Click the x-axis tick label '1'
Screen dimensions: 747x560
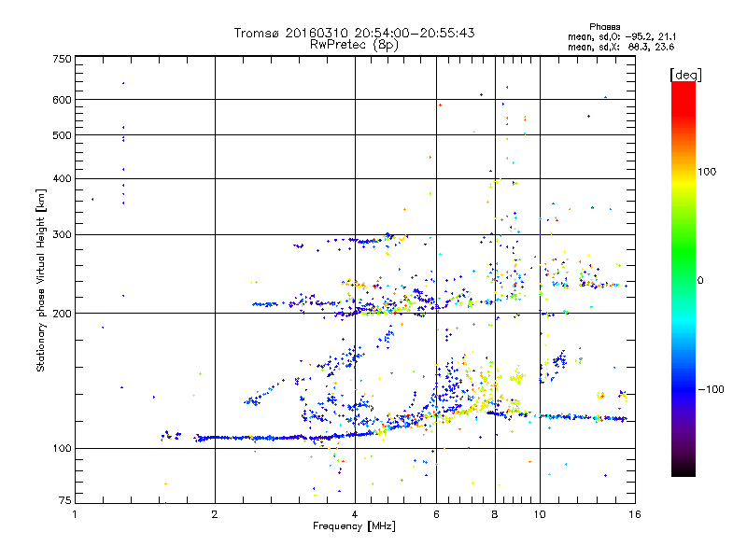pyautogui.click(x=75, y=514)
